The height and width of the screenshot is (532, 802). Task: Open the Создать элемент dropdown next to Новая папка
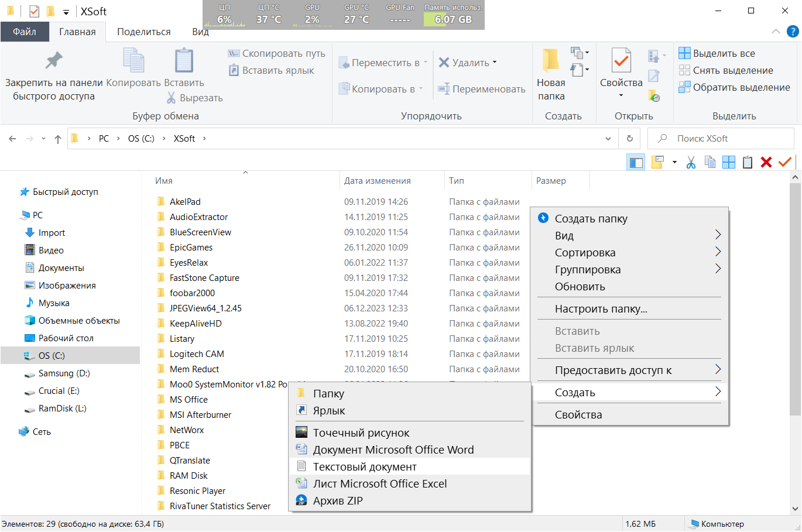tap(580, 53)
